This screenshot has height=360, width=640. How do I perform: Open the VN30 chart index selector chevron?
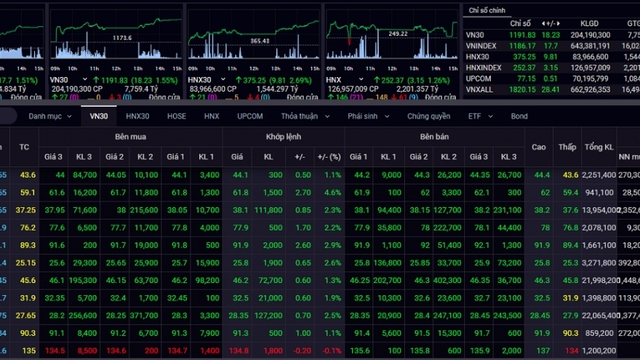point(85,79)
